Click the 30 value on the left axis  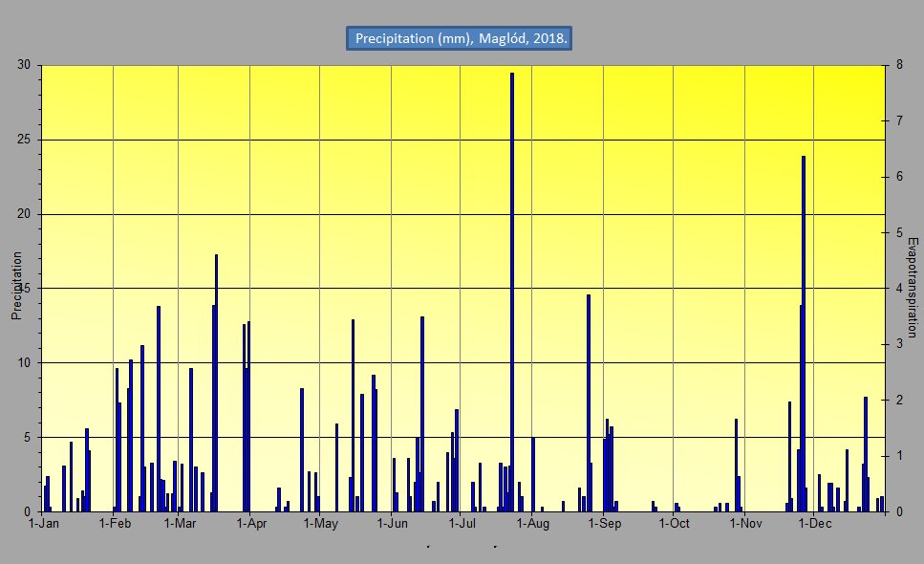tap(23, 65)
